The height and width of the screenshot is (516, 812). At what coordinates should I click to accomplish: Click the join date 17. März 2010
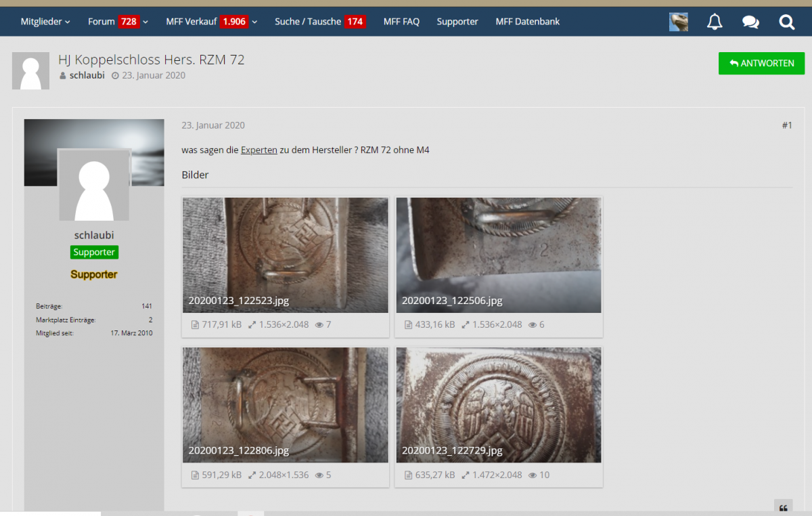131,333
